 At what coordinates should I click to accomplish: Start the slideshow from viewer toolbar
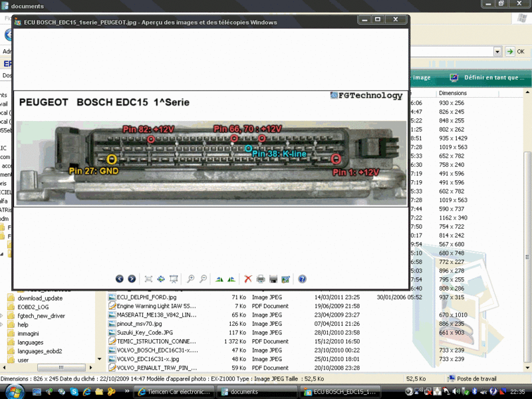point(174,279)
